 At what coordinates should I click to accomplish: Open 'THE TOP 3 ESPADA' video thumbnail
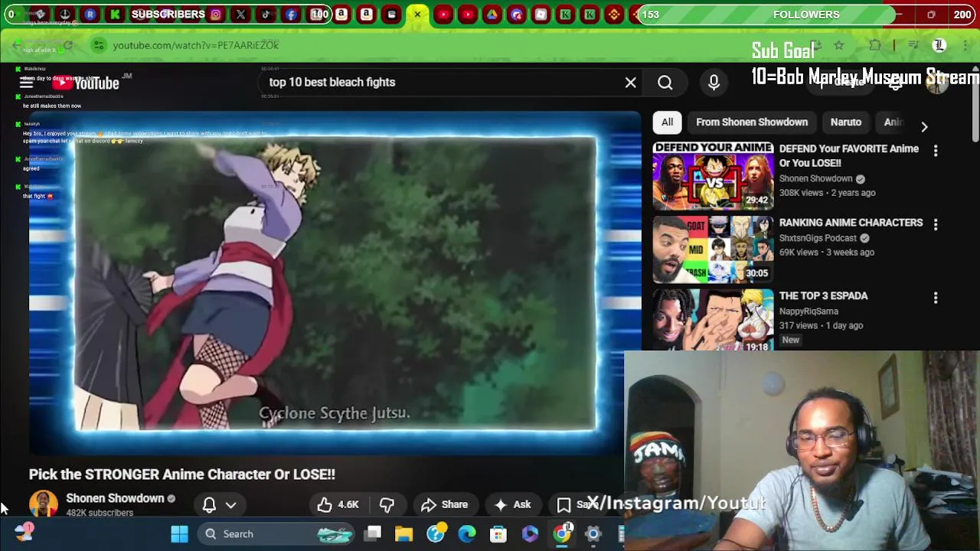coord(713,320)
